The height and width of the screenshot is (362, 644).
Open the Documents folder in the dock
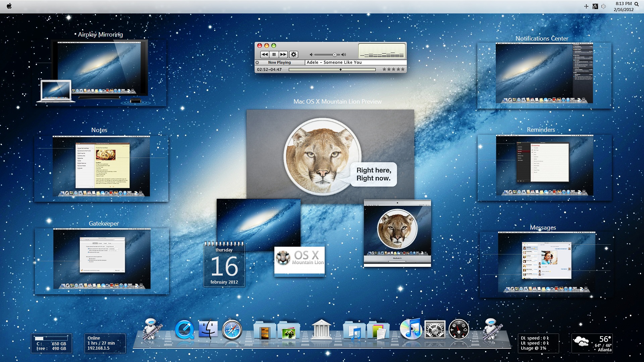(x=378, y=330)
